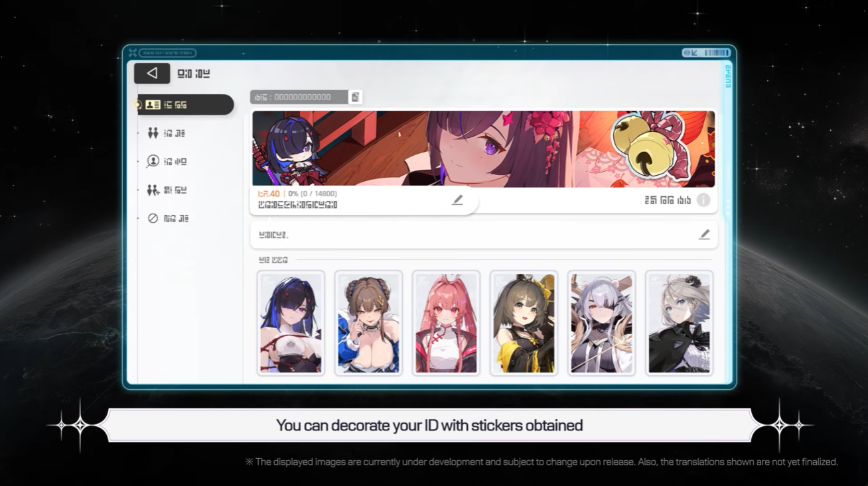Click the ID number field of zeros
Screen dimensions: 868x486
tap(299, 97)
